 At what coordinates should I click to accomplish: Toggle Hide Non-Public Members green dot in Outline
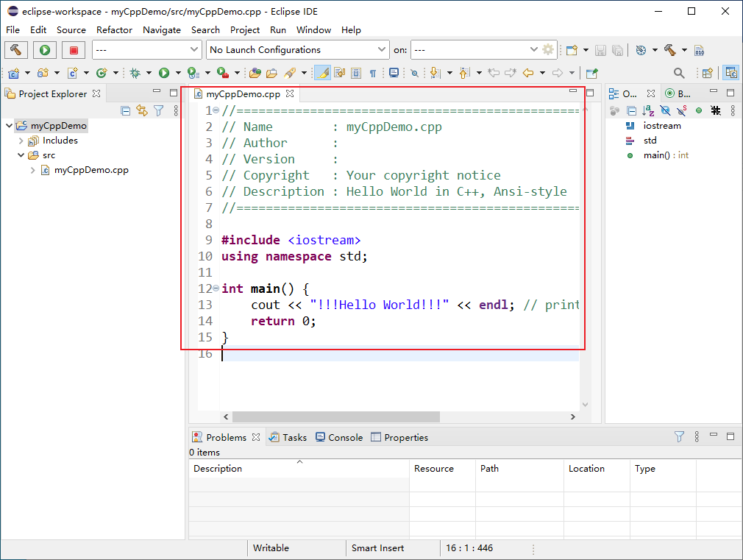[698, 111]
